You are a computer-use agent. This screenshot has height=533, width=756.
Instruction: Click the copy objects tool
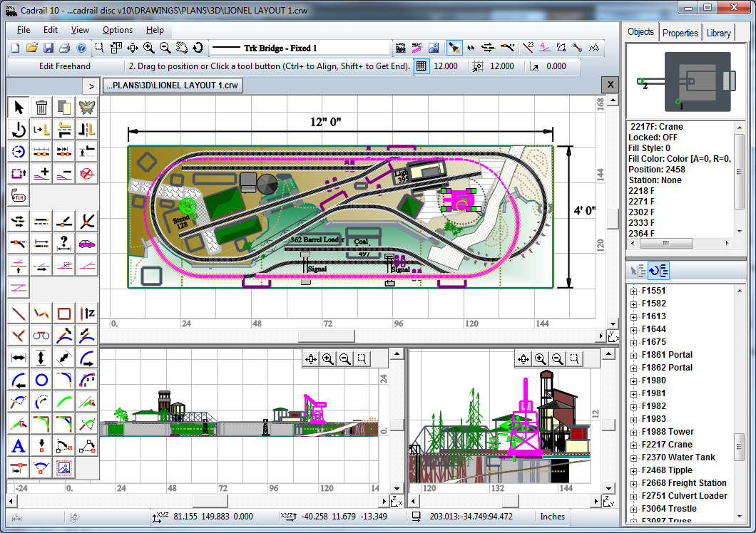(64, 107)
